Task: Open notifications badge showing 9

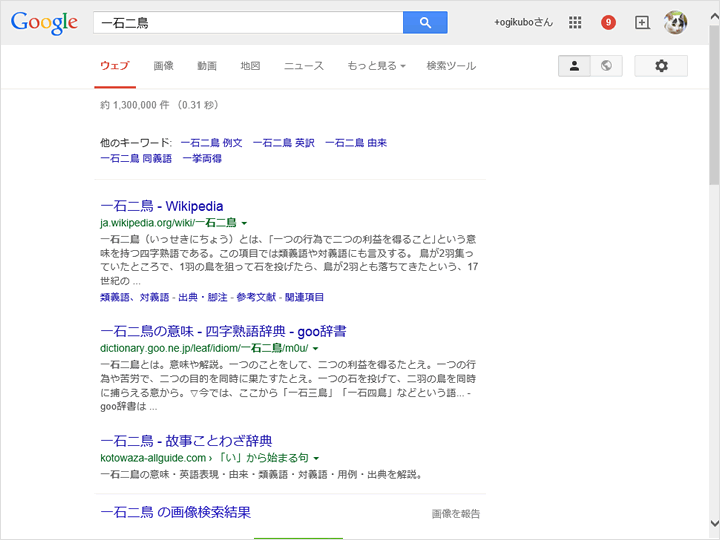Action: pos(608,22)
